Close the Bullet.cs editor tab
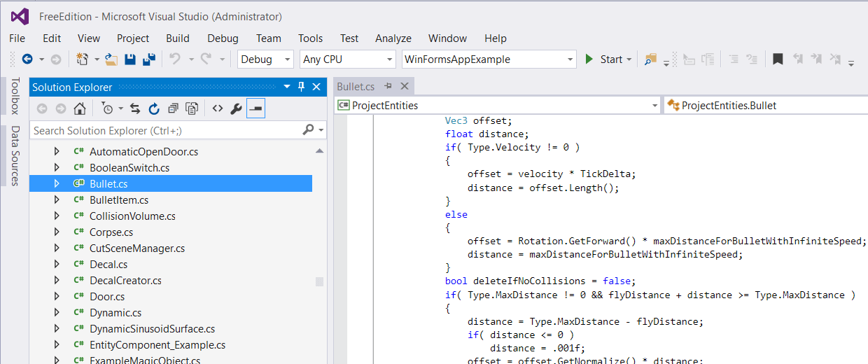This screenshot has height=364, width=868. coord(405,86)
